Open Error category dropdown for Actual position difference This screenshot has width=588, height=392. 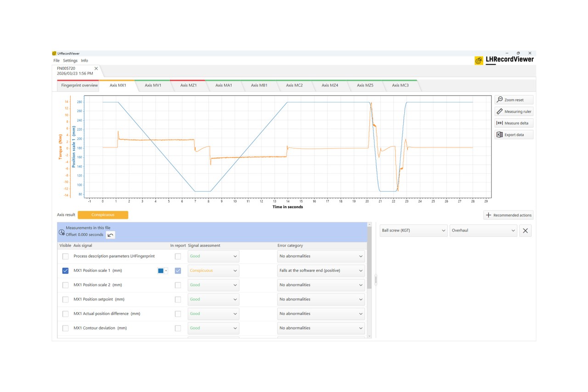[x=321, y=314]
